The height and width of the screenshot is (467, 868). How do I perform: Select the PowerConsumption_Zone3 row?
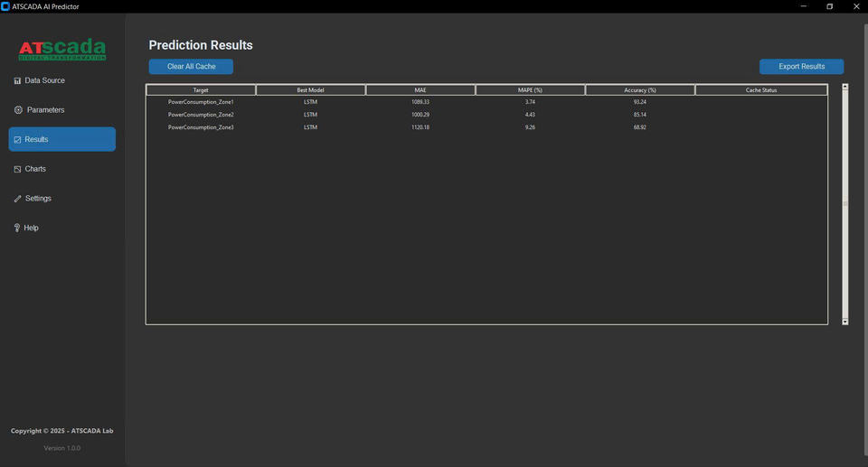coord(487,127)
